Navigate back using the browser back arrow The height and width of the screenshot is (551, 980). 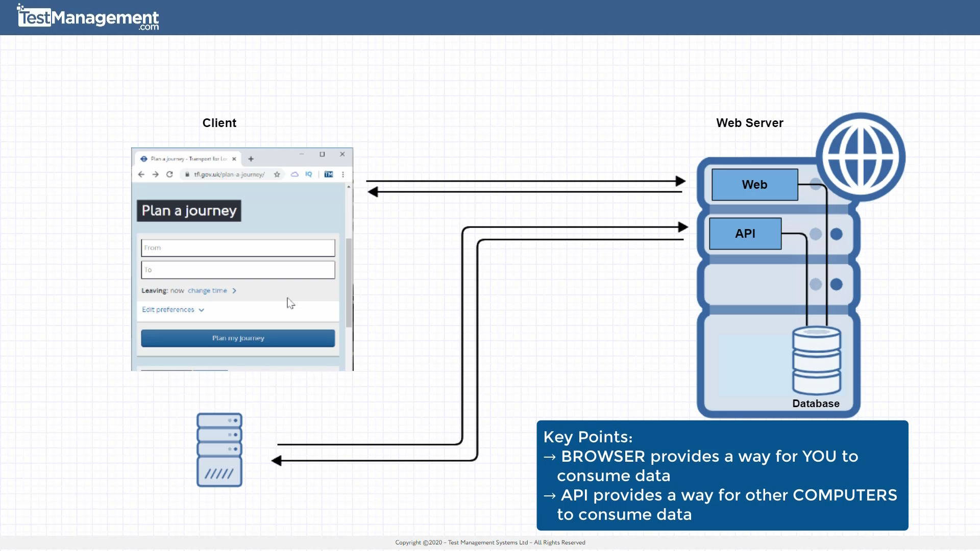point(141,174)
